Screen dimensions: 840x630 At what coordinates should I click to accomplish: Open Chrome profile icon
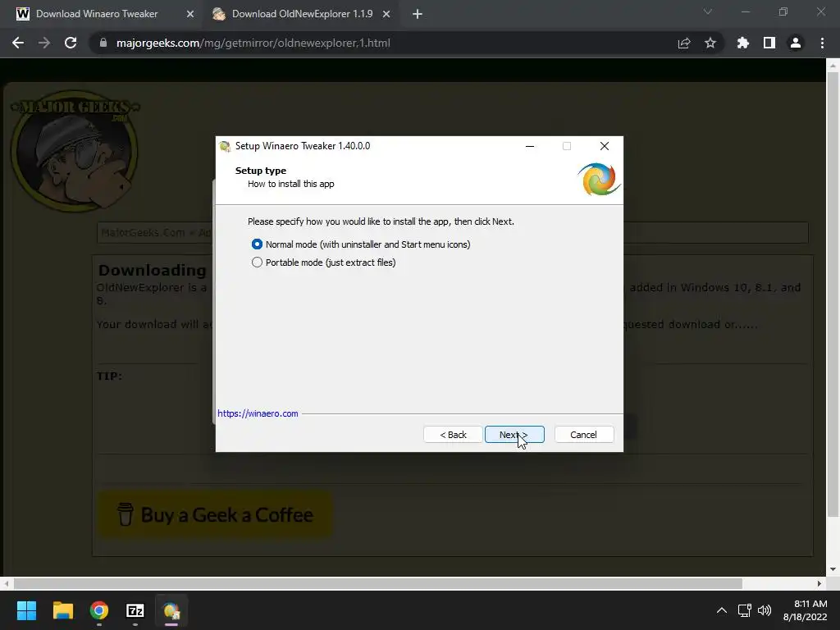(x=796, y=43)
